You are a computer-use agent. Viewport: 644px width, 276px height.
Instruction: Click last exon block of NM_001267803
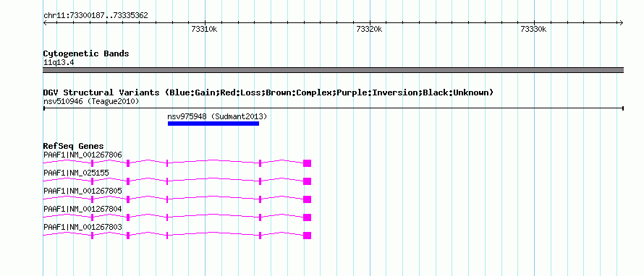308,236
